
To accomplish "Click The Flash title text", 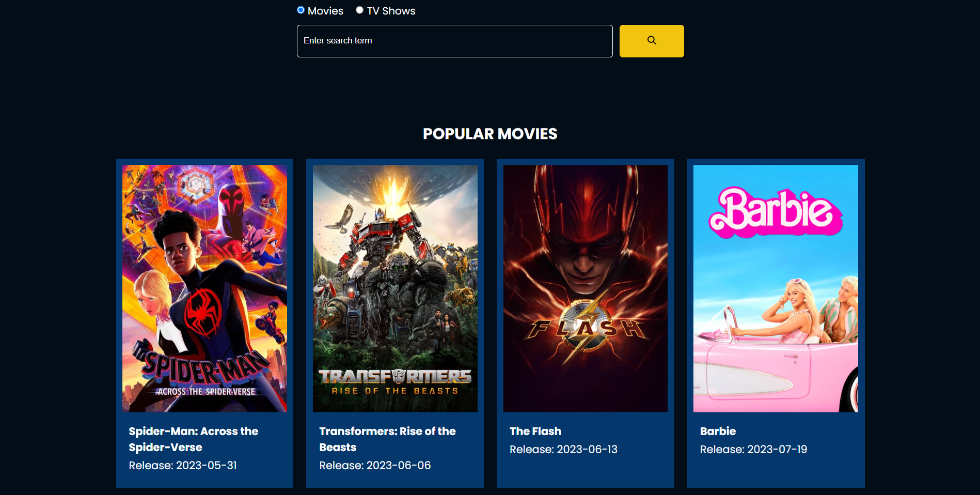I will click(535, 431).
